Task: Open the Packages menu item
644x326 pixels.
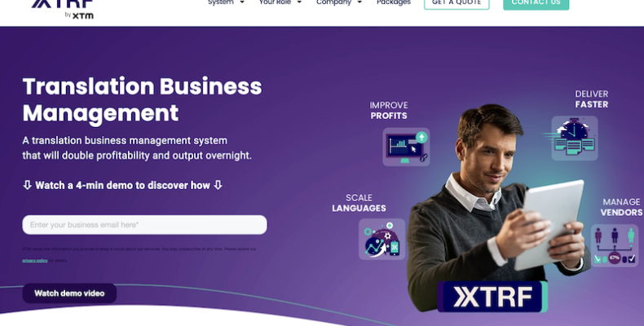Action: [394, 2]
